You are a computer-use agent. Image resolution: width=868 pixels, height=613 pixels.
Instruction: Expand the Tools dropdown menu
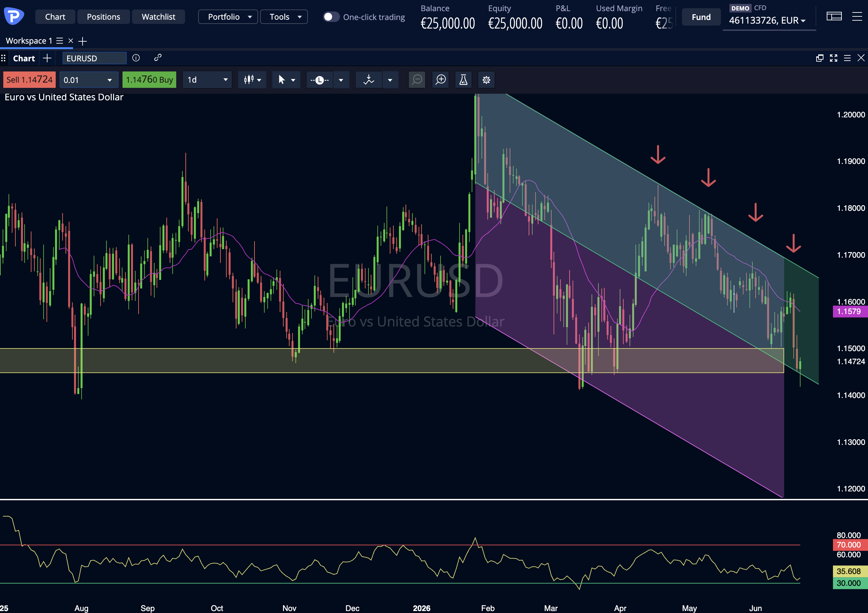point(284,17)
